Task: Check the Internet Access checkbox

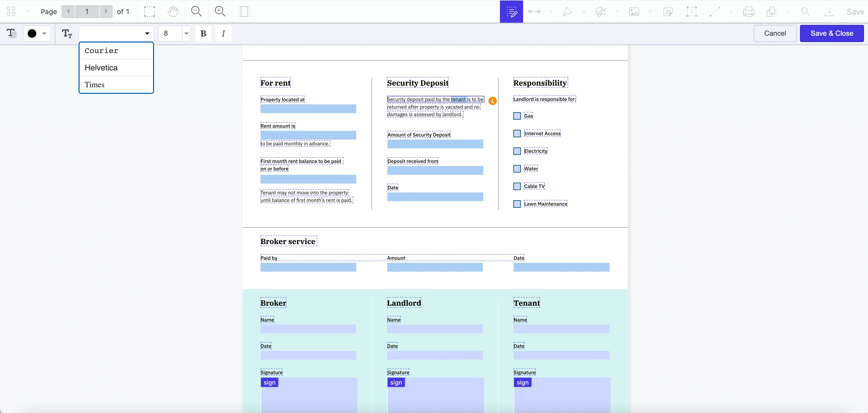Action: tap(517, 133)
